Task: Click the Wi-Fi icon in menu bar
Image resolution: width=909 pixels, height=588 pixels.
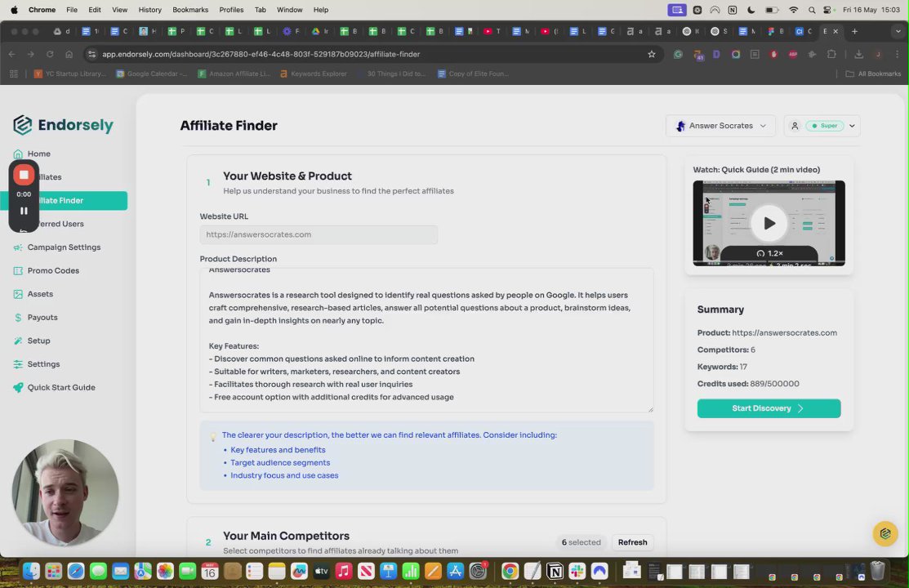Action: (x=794, y=10)
